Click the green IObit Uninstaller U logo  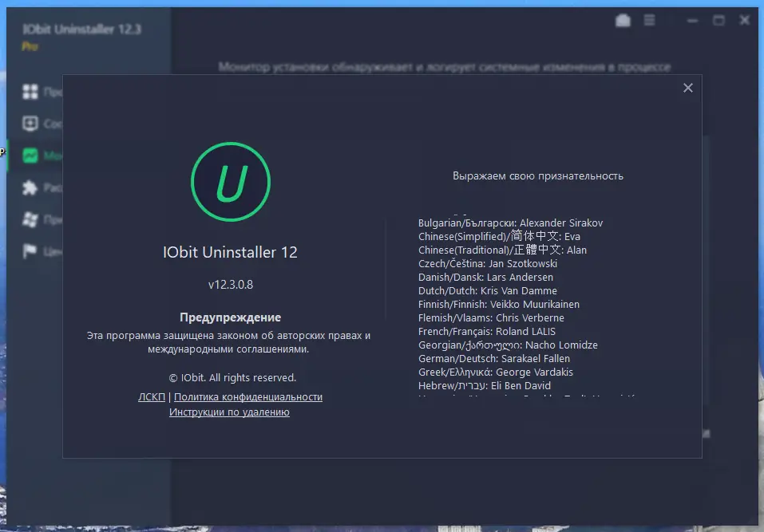coord(231,182)
